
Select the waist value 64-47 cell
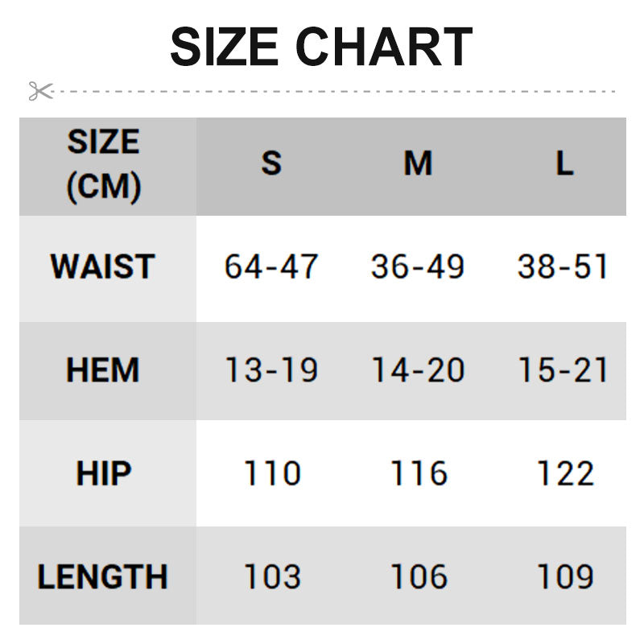[271, 266]
